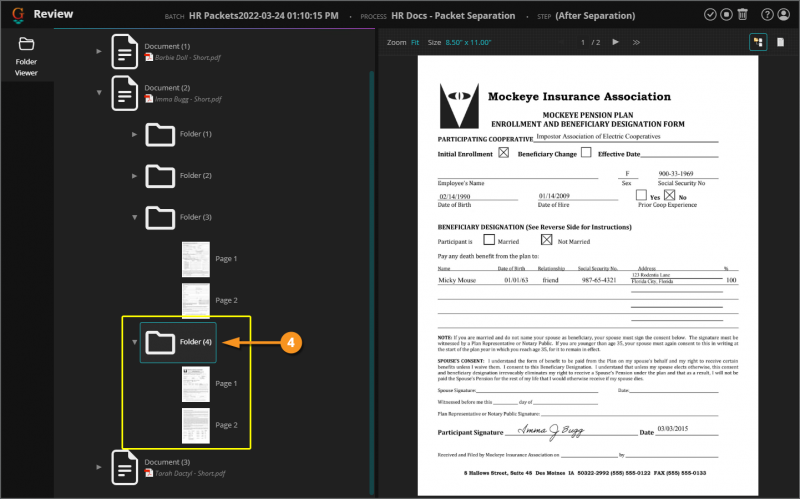
Task: Expand Document (1) tree node
Action: (x=99, y=51)
